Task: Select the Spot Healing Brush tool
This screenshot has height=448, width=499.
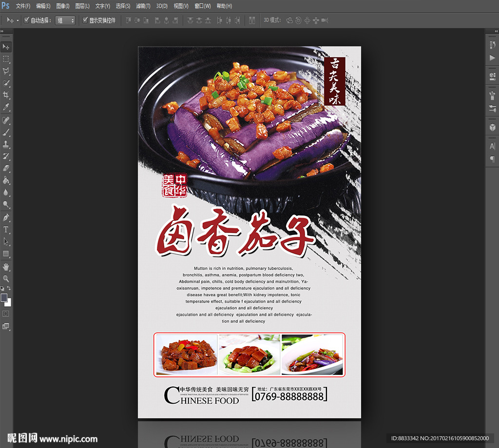Action: pyautogui.click(x=6, y=120)
